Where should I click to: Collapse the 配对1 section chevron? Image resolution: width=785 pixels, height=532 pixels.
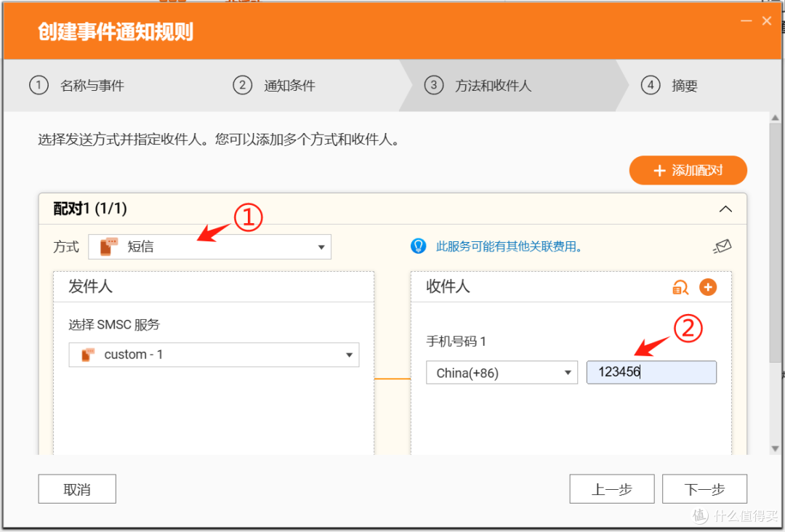[x=725, y=209]
